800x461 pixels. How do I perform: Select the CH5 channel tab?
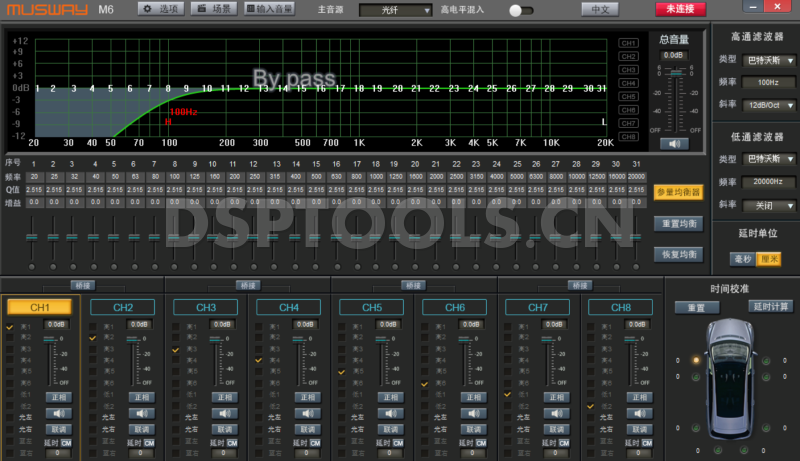click(x=371, y=307)
